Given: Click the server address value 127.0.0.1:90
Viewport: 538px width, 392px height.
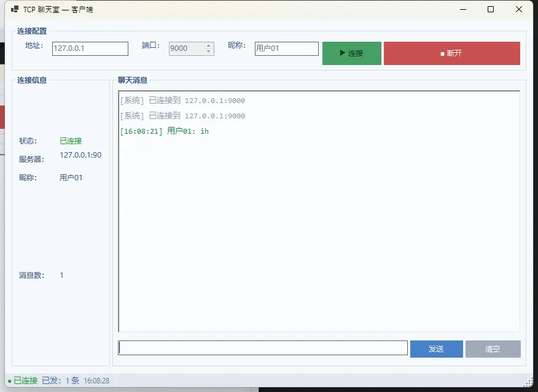Looking at the screenshot, I should (x=80, y=155).
